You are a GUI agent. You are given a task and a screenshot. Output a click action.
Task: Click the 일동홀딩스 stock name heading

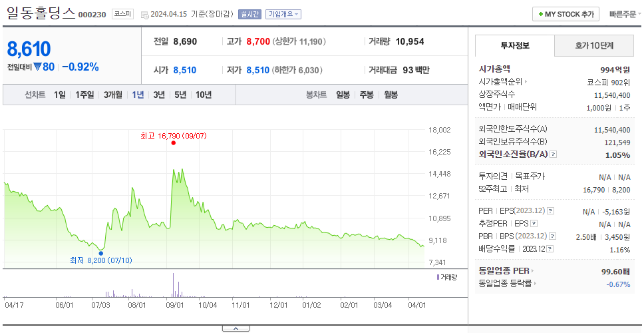[x=41, y=14]
